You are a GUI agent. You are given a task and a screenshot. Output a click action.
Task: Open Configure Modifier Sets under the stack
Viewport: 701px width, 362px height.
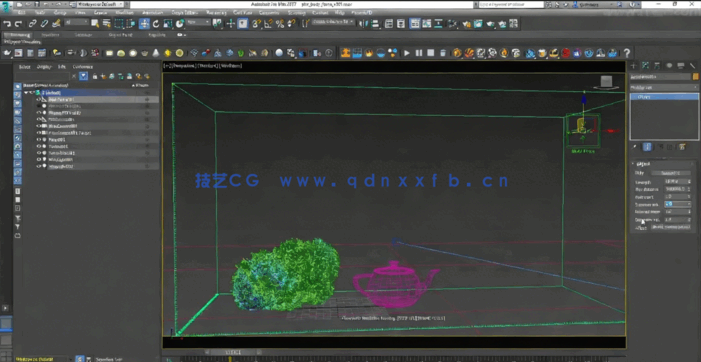tap(682, 147)
